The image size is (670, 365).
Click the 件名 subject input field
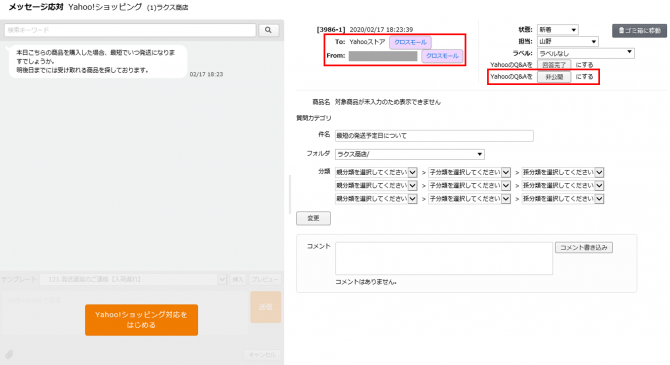pos(434,135)
